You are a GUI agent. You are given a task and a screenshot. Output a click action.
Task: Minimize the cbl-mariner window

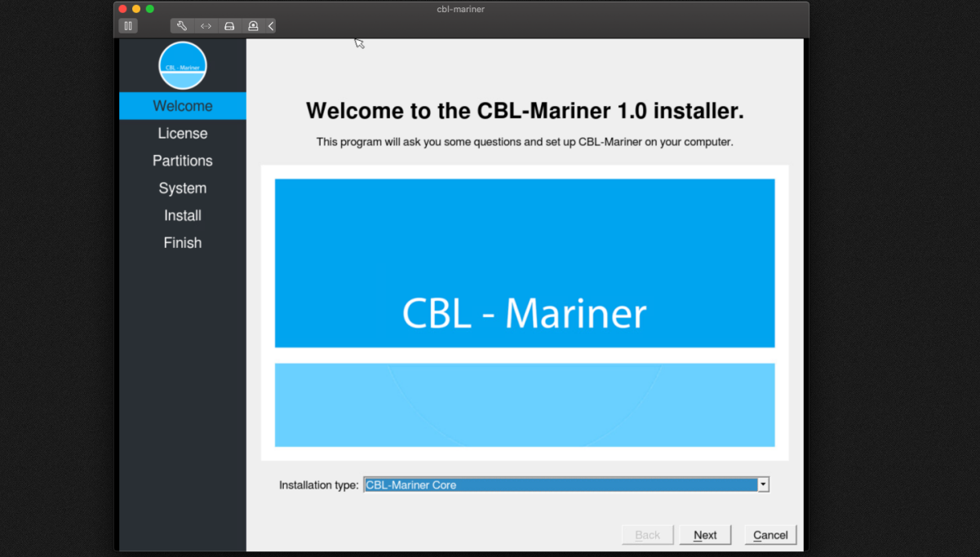(136, 9)
